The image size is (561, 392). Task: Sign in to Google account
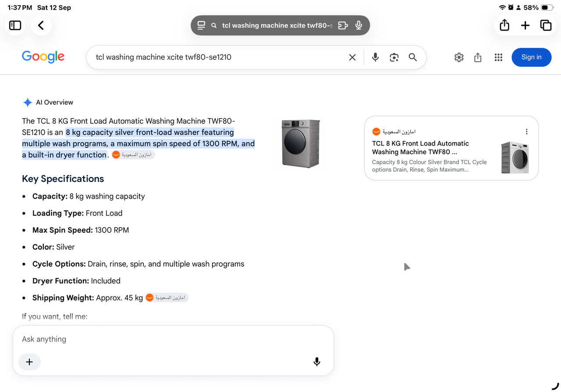pyautogui.click(x=531, y=57)
